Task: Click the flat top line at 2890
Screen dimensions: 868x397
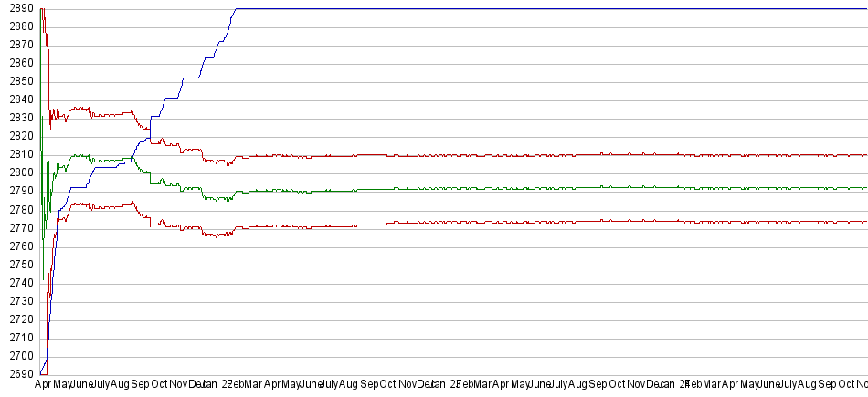Action: tap(548, 8)
